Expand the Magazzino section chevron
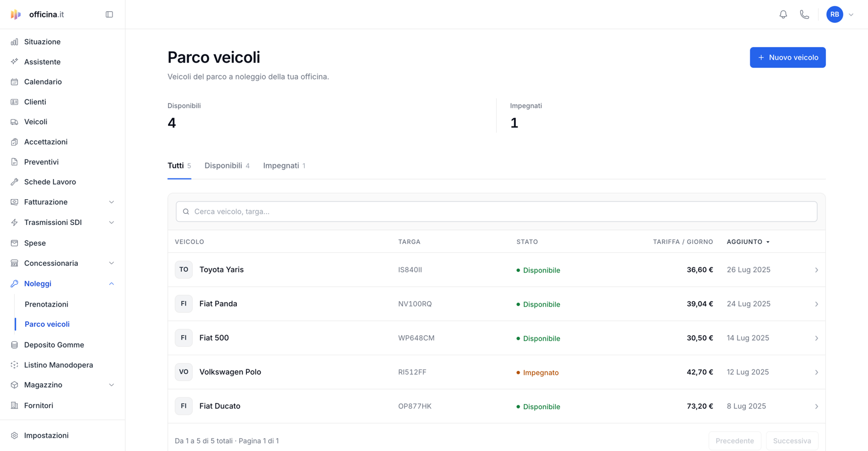The width and height of the screenshot is (868, 451). [x=111, y=385]
